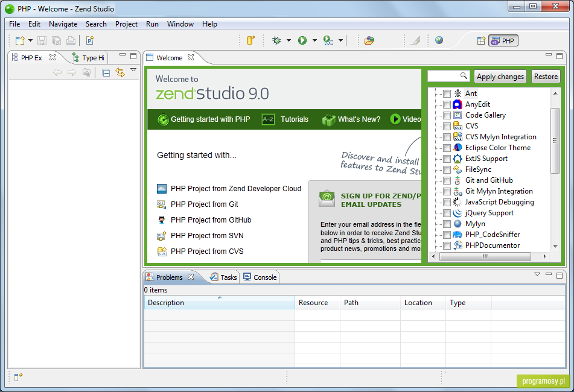
Task: Open the Run configurations dropdown arrow
Action: pos(314,40)
